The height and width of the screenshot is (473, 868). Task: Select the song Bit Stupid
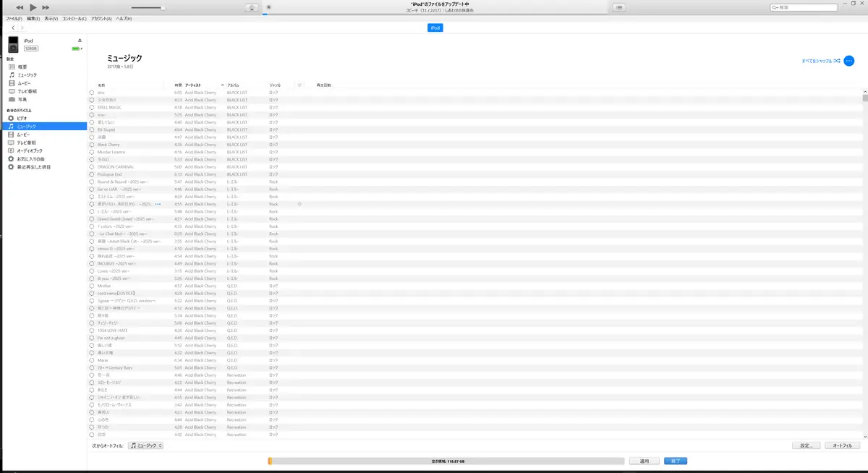pyautogui.click(x=106, y=129)
